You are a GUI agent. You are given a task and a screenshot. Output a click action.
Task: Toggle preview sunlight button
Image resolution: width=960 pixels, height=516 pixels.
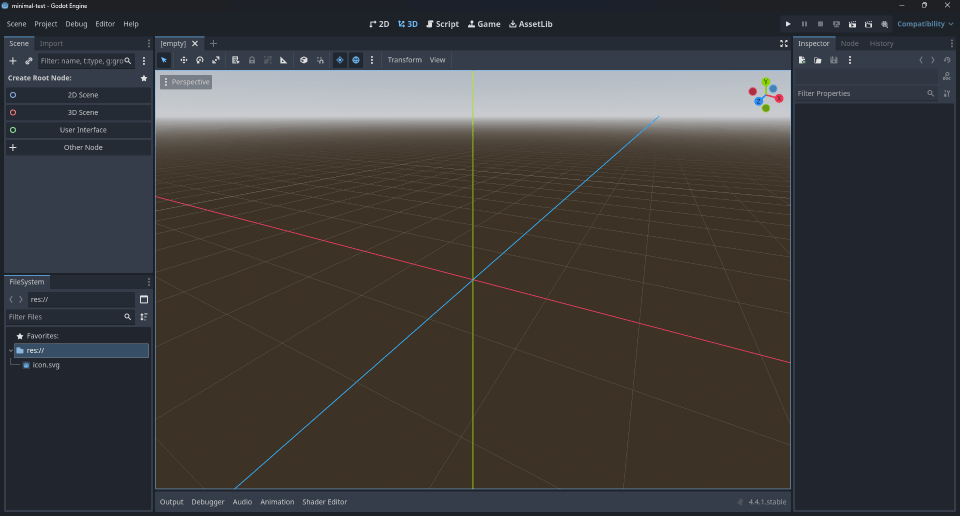point(340,60)
